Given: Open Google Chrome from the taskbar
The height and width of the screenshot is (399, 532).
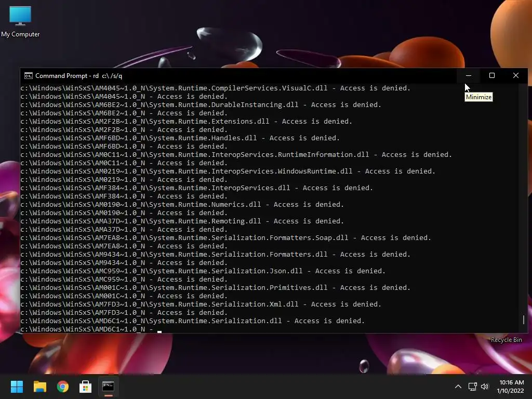Looking at the screenshot, I should (63, 387).
